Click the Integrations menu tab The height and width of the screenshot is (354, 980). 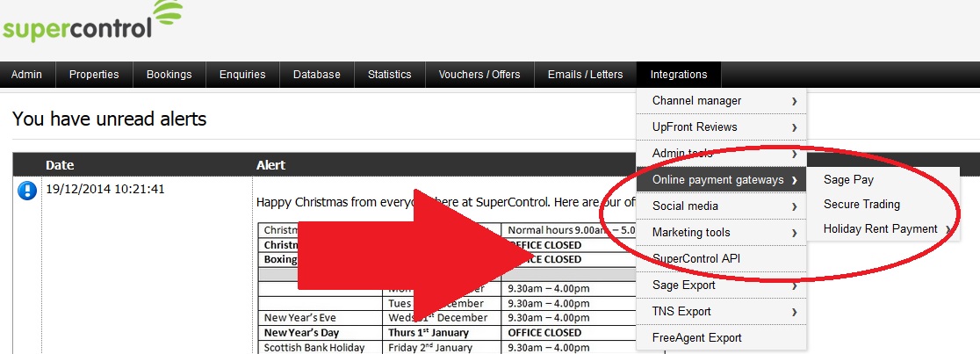pos(679,75)
